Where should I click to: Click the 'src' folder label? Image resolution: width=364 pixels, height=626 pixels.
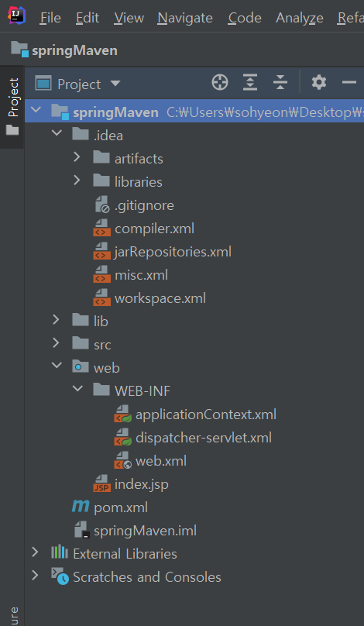pyautogui.click(x=102, y=345)
